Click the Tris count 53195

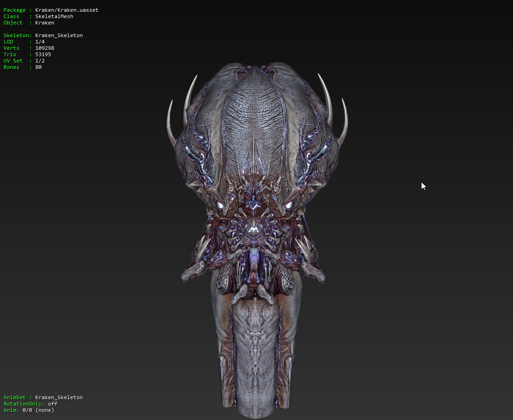pos(43,54)
